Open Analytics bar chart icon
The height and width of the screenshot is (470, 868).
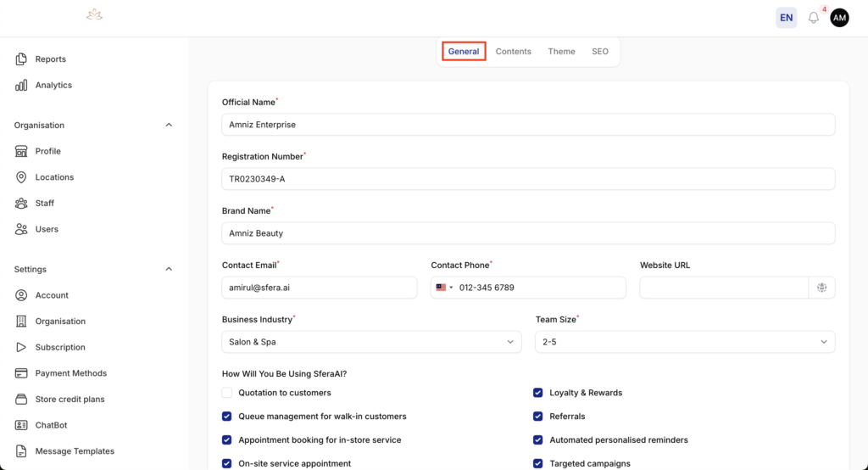(21, 86)
